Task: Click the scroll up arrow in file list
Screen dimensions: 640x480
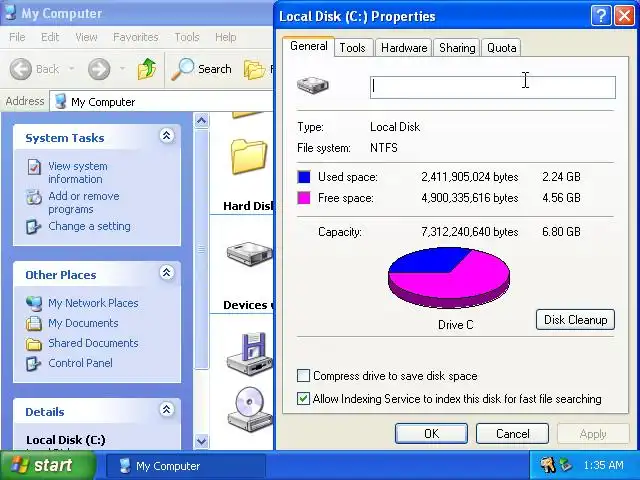Action: (x=201, y=121)
